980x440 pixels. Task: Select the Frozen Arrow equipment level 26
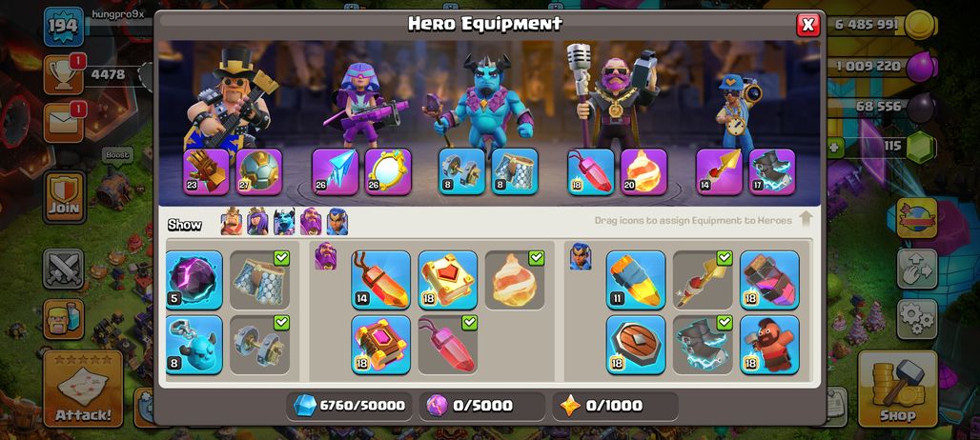coord(335,171)
